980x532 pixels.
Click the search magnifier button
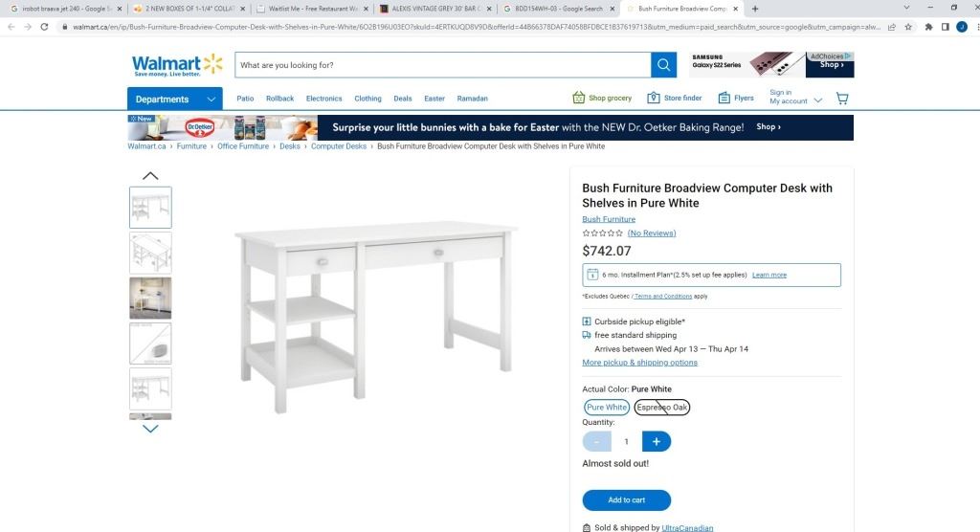[x=664, y=65]
